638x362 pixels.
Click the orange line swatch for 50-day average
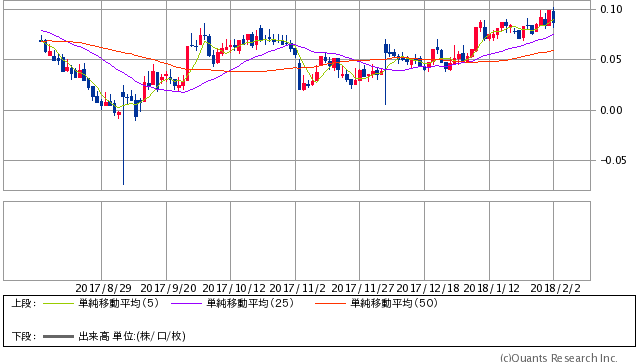[330, 303]
